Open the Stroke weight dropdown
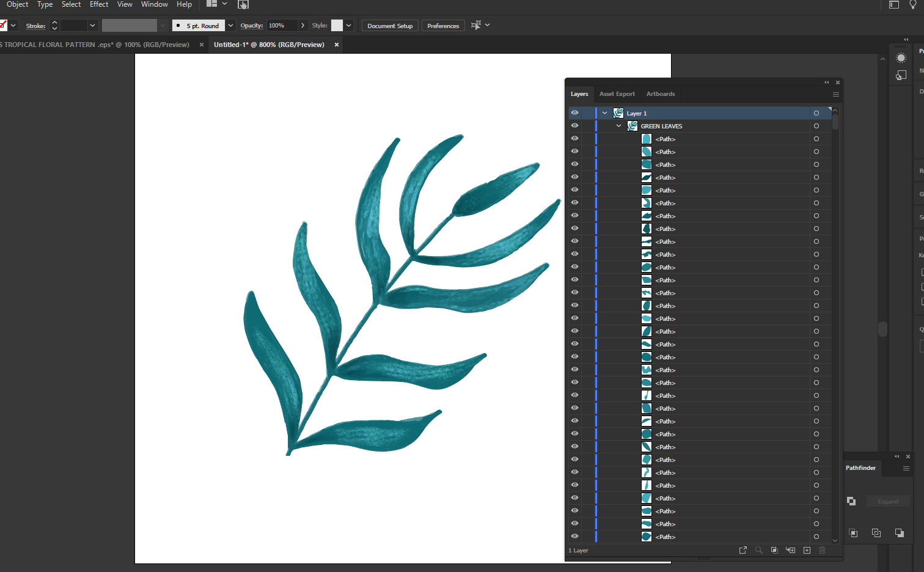Image resolution: width=924 pixels, height=572 pixels. click(92, 26)
